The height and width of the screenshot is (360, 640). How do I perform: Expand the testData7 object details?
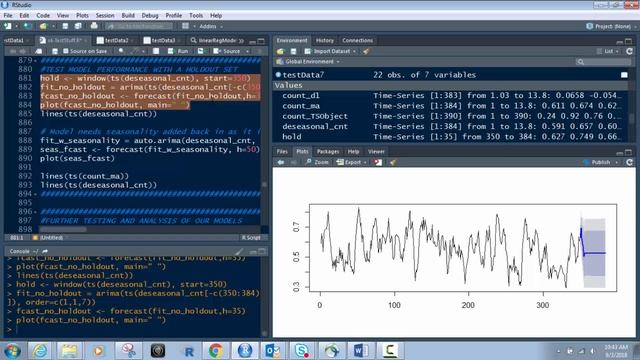278,75
